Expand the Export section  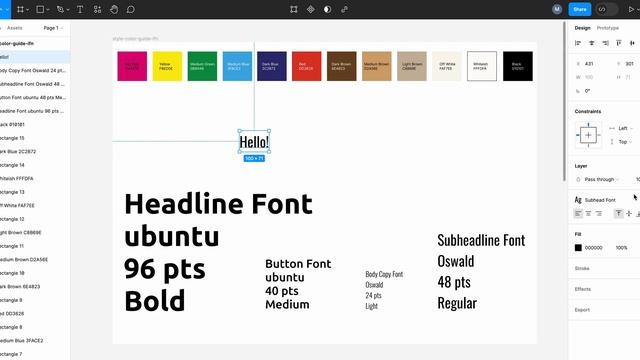[582, 310]
